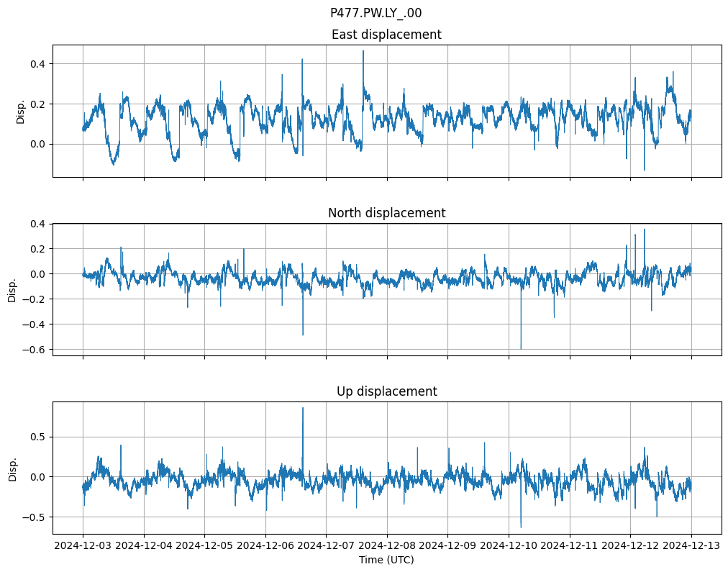Click the highest peak in East displacement plot
The image size is (728, 572).
coord(363,52)
